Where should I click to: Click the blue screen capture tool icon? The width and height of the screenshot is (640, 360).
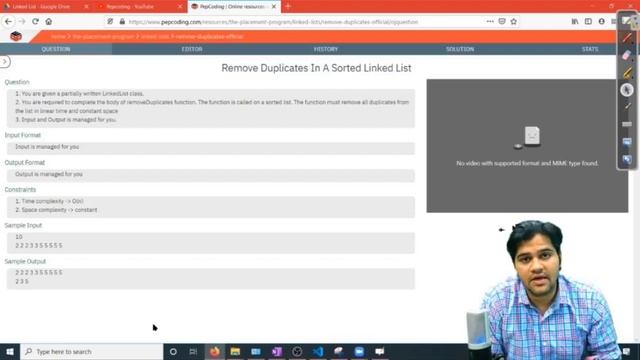coord(627,142)
